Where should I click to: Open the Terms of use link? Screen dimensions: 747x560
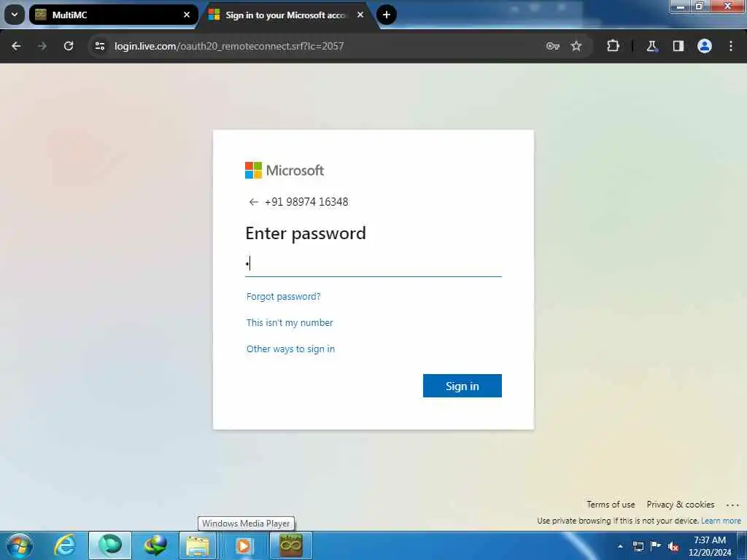pyautogui.click(x=611, y=505)
